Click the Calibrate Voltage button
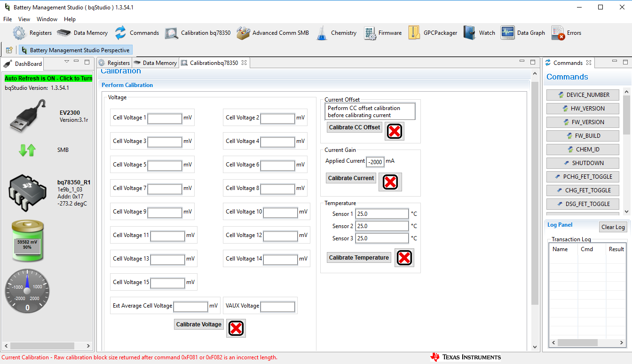Viewport: 632px width, 364px height. [x=198, y=324]
